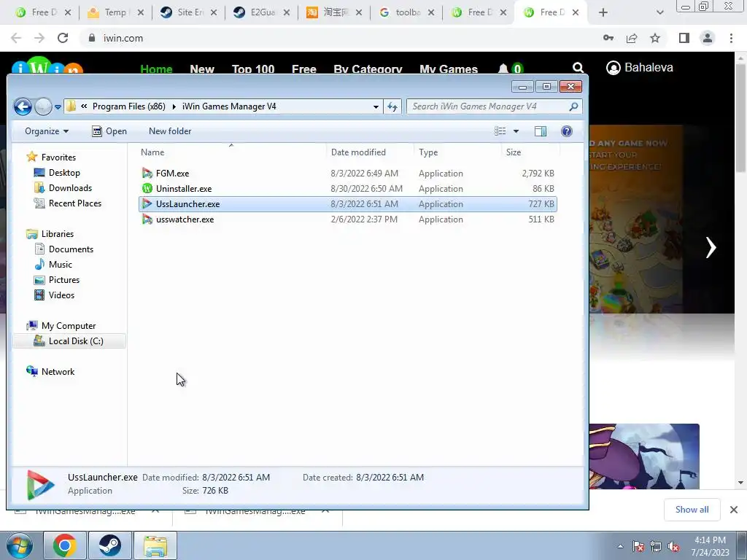
Task: Select Recent Places under Favorites
Action: click(x=75, y=203)
